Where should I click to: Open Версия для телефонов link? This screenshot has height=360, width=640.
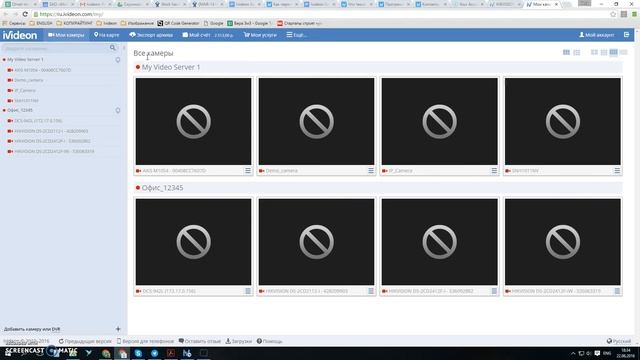[145, 341]
